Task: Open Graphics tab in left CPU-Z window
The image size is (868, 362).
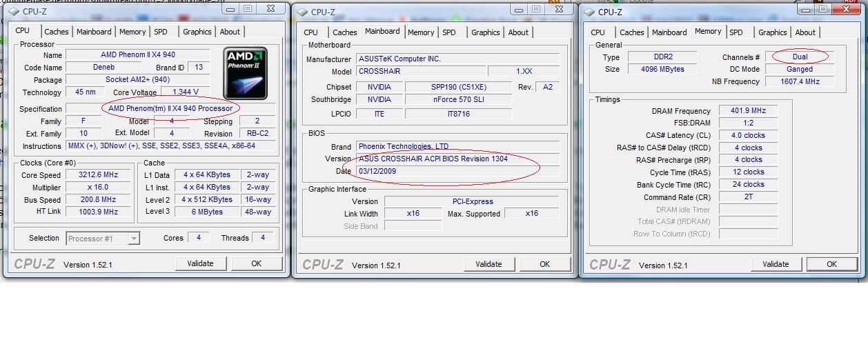Action: point(197,32)
